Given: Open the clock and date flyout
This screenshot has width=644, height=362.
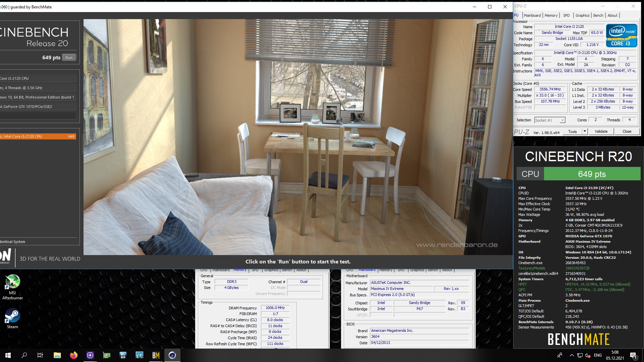Looking at the screenshot, I should coord(615,355).
